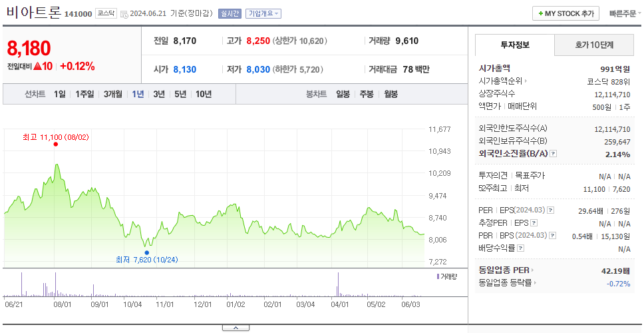Image resolution: width=644 pixels, height=333 pixels.
Task: Collapse the chart using the bottom arrow handle
Action: pyautogui.click(x=236, y=328)
